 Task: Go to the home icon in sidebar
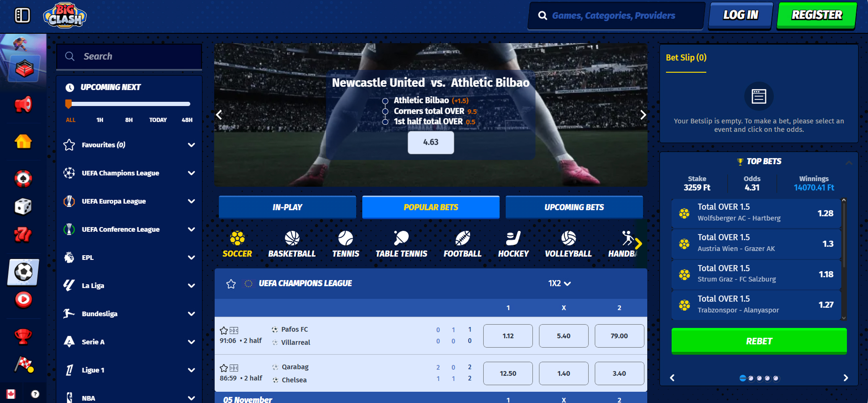(23, 141)
